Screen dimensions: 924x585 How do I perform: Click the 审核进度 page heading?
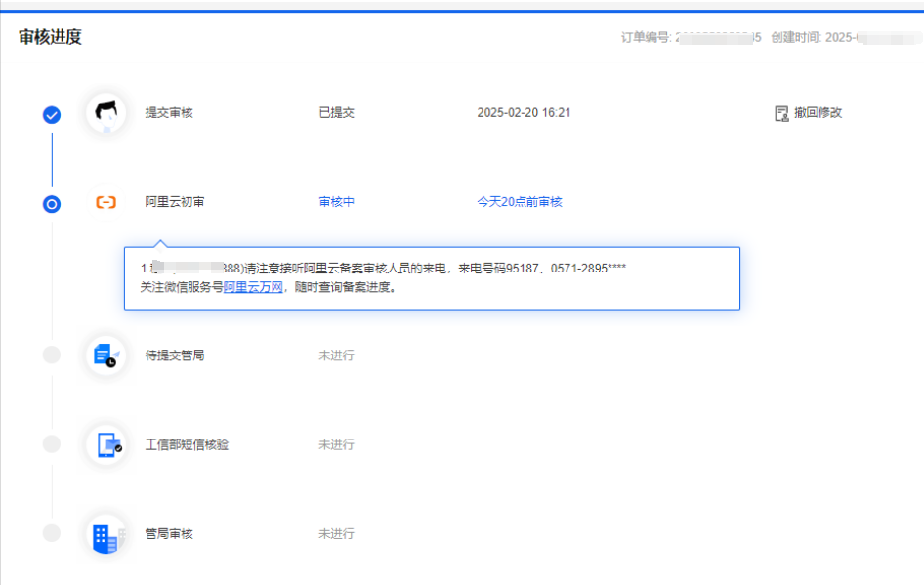(x=50, y=37)
